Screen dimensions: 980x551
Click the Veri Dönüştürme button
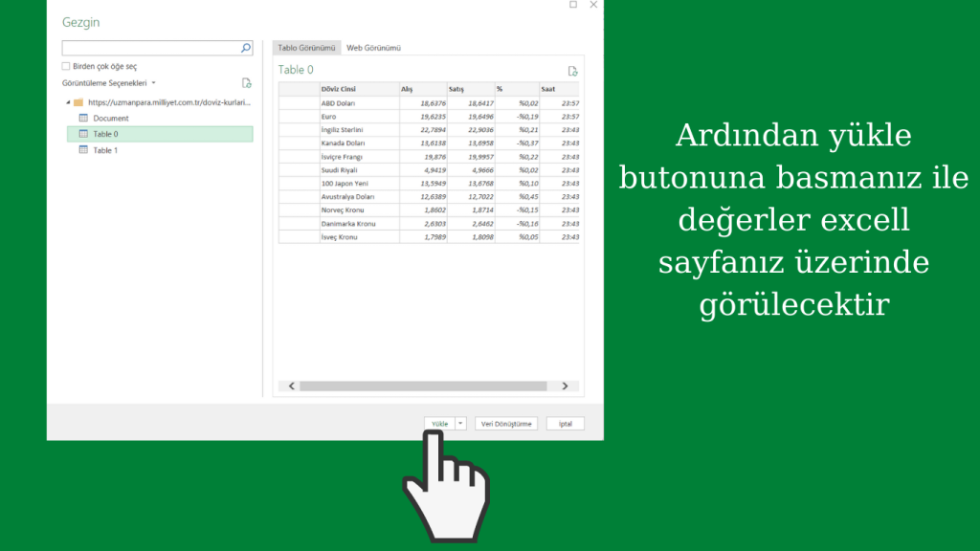pos(506,424)
